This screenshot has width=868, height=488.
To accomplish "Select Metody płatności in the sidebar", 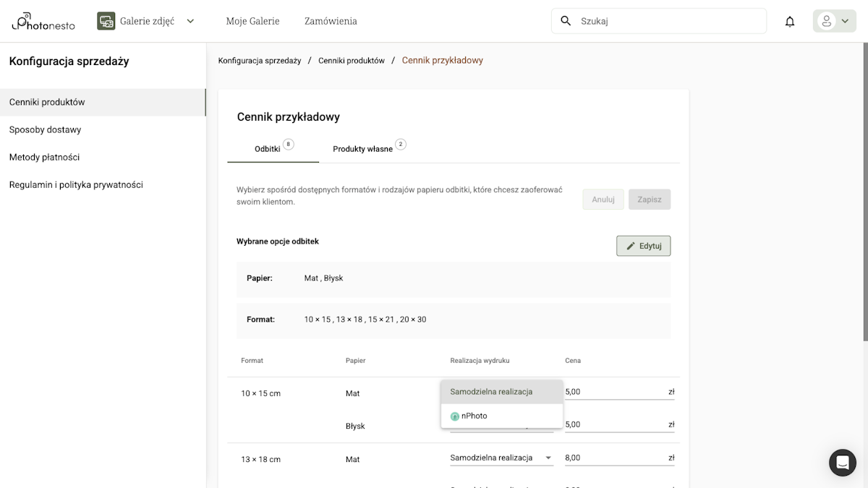I will pyautogui.click(x=43, y=157).
